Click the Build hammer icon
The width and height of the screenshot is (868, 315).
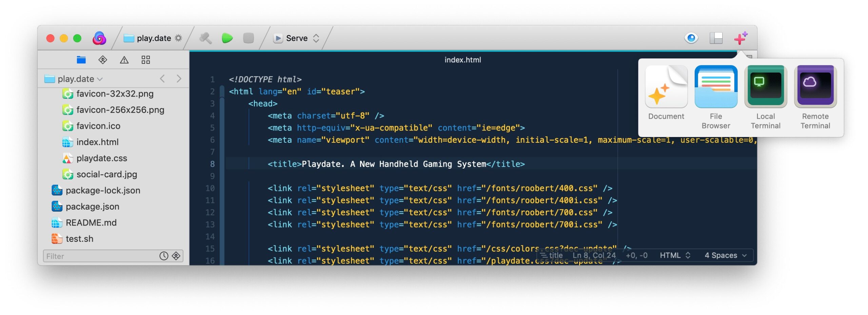205,38
